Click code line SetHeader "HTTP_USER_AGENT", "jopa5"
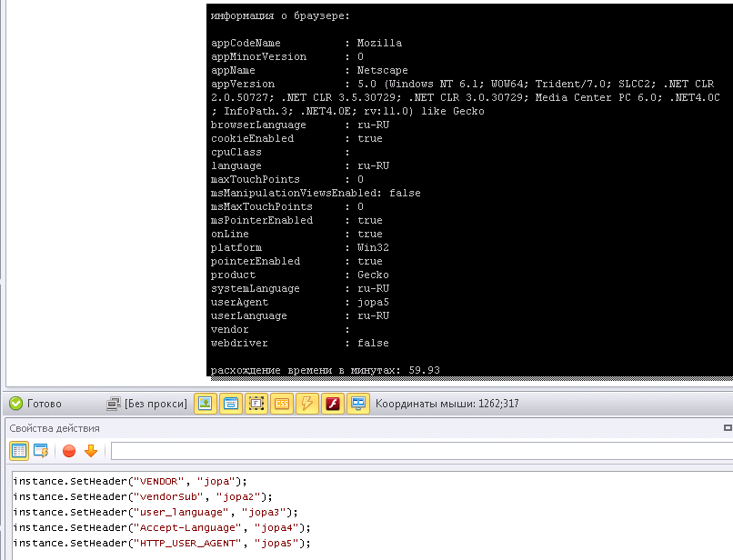 [x=162, y=543]
